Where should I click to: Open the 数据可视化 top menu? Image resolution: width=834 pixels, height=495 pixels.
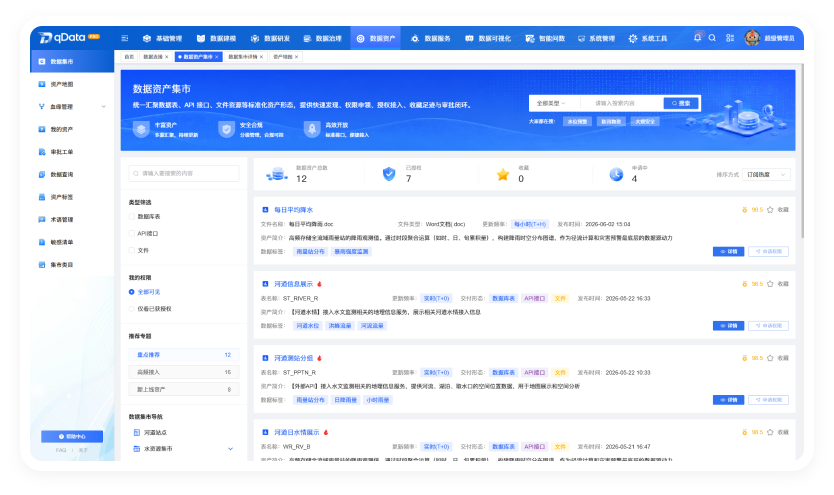[488, 38]
